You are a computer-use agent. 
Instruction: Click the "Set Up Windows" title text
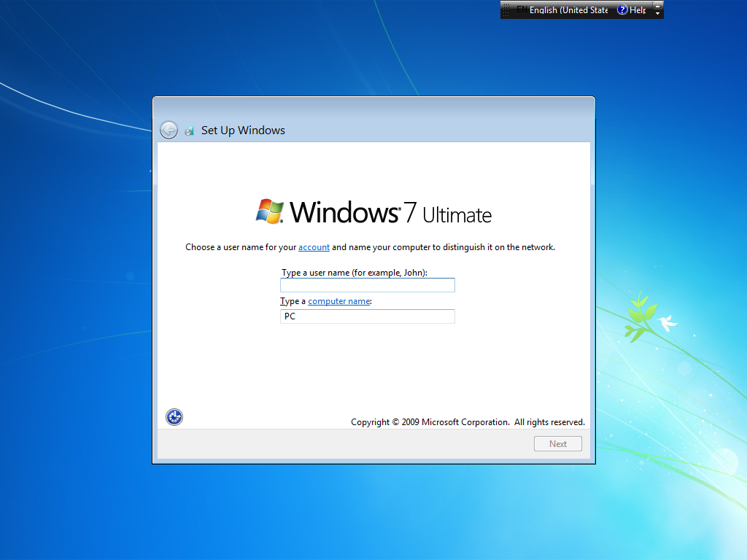pyautogui.click(x=243, y=131)
